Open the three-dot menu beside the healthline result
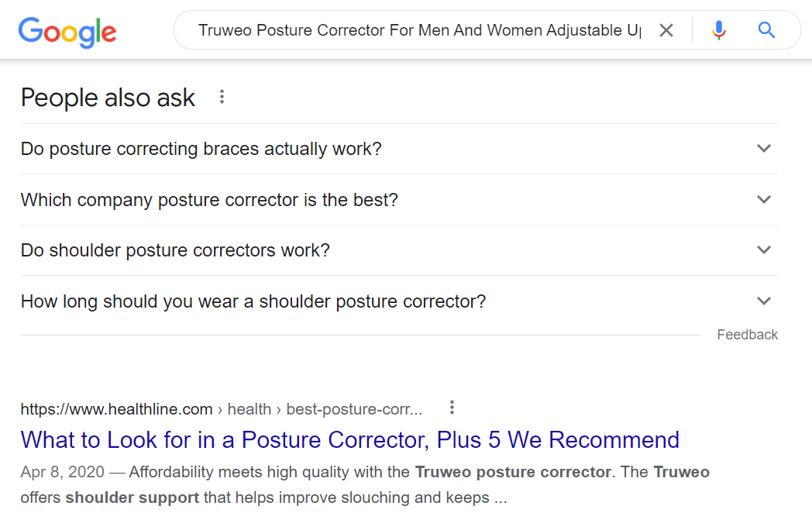The image size is (812, 530). 452,408
